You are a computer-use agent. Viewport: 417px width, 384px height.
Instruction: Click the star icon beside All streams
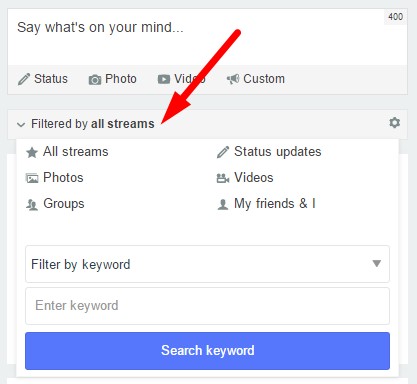pyautogui.click(x=32, y=153)
